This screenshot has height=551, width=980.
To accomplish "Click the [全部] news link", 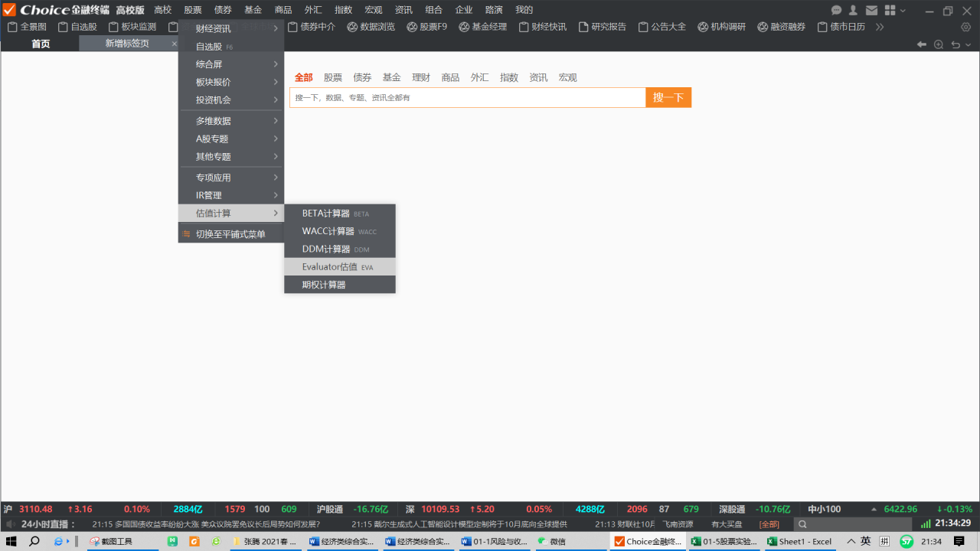I will click(769, 524).
